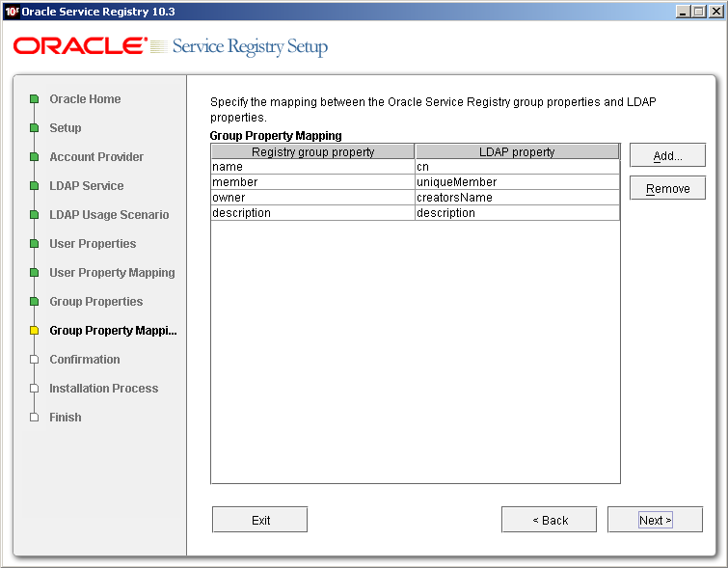Click the Confirmation step label

pyautogui.click(x=85, y=360)
